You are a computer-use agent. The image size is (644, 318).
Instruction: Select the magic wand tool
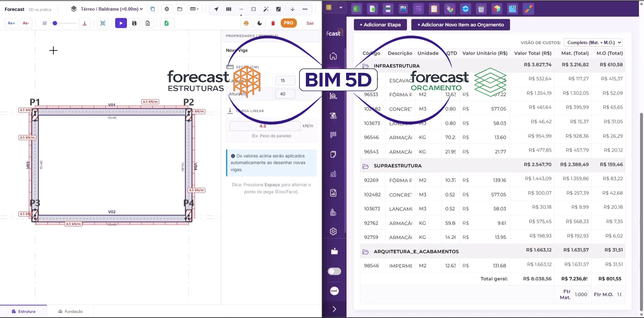(x=266, y=9)
